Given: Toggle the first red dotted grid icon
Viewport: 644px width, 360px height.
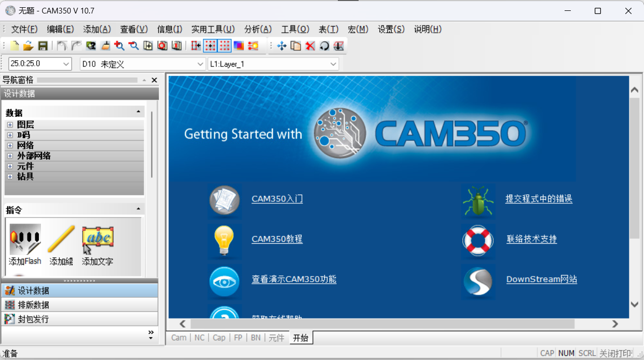Looking at the screenshot, I should coord(210,46).
